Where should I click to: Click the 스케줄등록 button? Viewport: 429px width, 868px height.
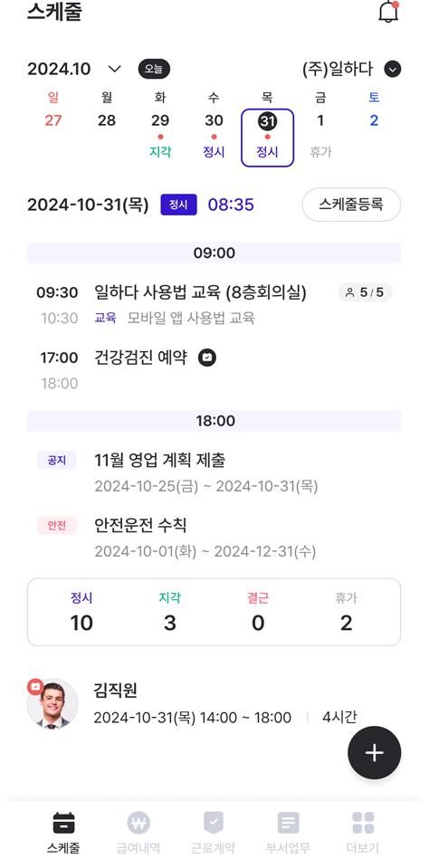tap(351, 205)
